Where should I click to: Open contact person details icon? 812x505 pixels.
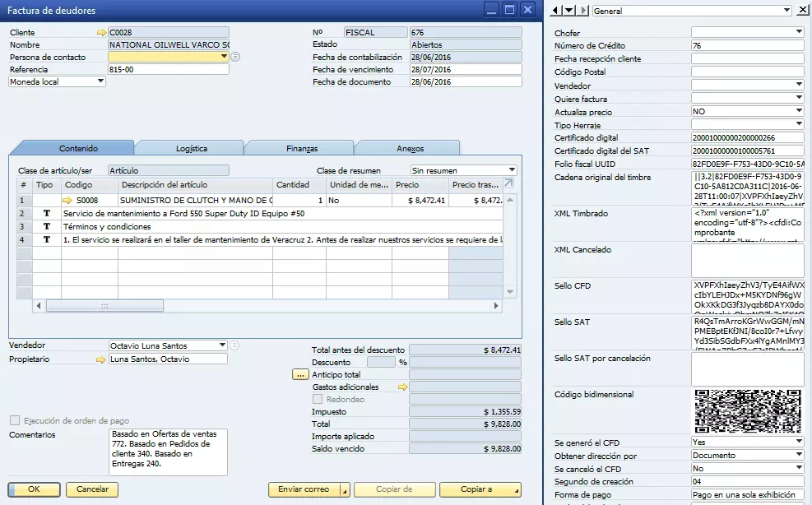point(235,57)
